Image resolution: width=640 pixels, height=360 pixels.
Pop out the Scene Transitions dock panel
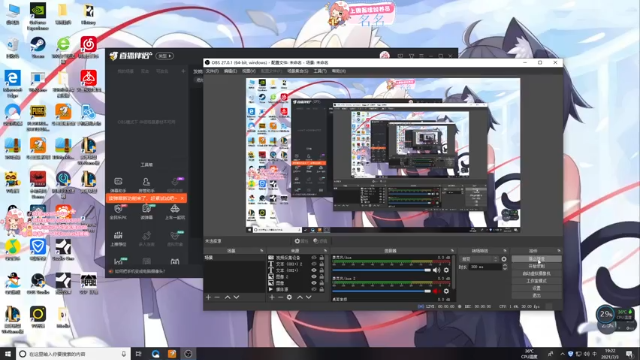(505, 251)
